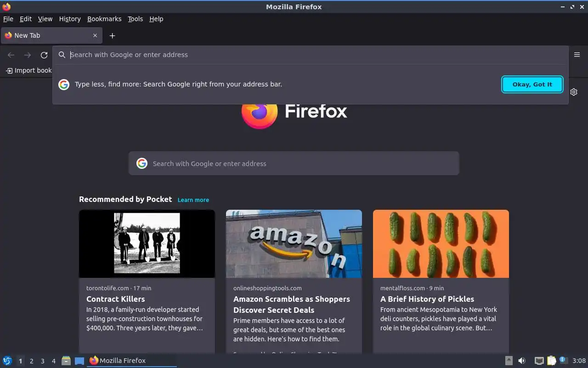Click the Prime members have access description
This screenshot has width=588, height=368.
pyautogui.click(x=289, y=330)
